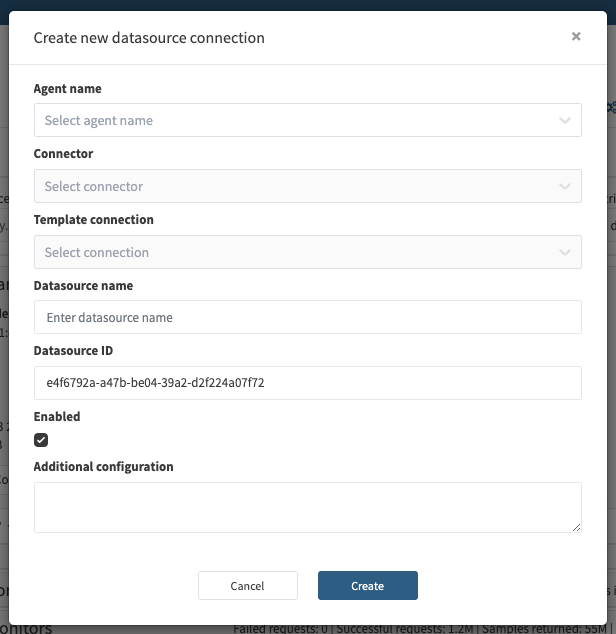Click the Connector chevron arrow

[565, 187]
